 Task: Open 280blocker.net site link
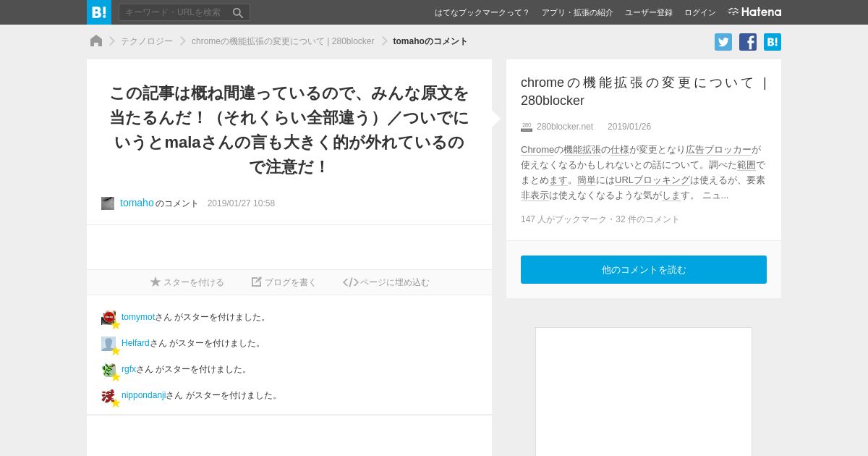565,127
